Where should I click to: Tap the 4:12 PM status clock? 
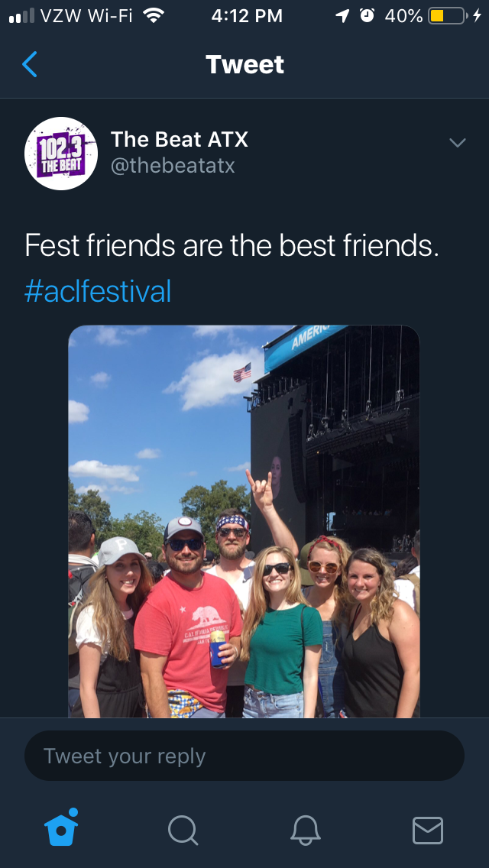(x=247, y=16)
